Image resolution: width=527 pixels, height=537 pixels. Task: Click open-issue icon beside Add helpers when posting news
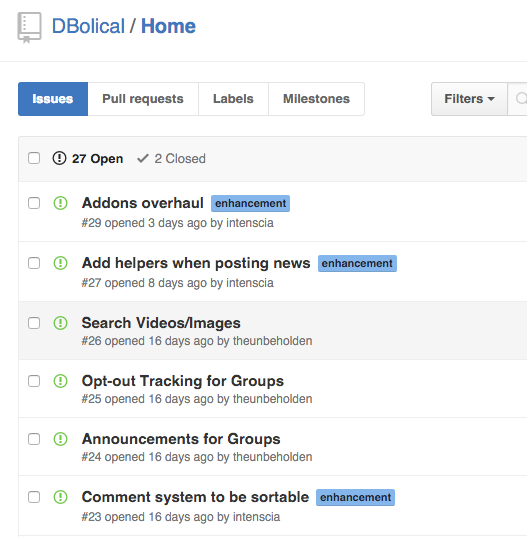tap(60, 263)
